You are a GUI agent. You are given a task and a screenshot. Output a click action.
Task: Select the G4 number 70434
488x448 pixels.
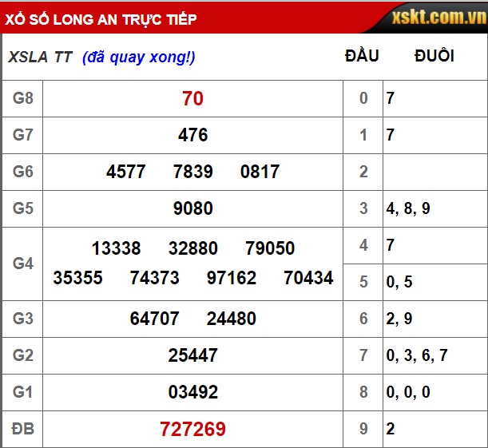(308, 278)
